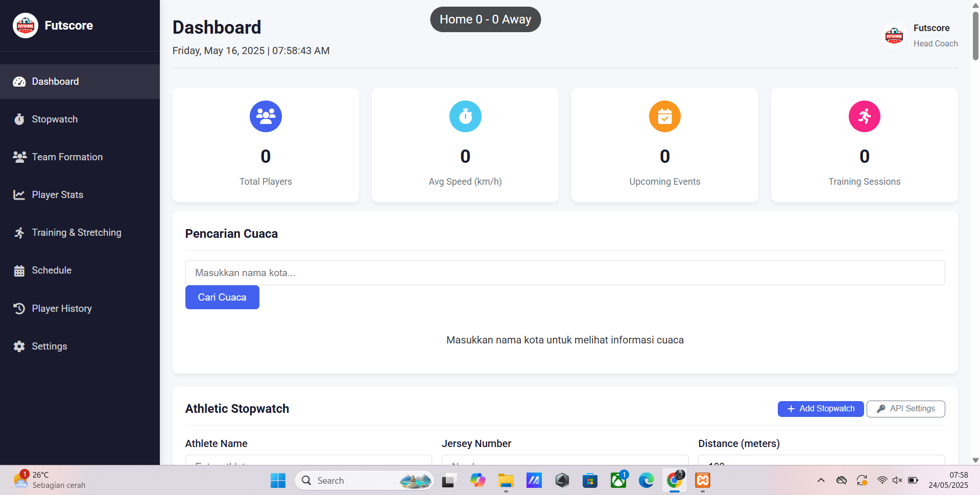Viewport: 980px width, 495px height.
Task: Open Dashboard in the sidebar
Action: tap(80, 82)
